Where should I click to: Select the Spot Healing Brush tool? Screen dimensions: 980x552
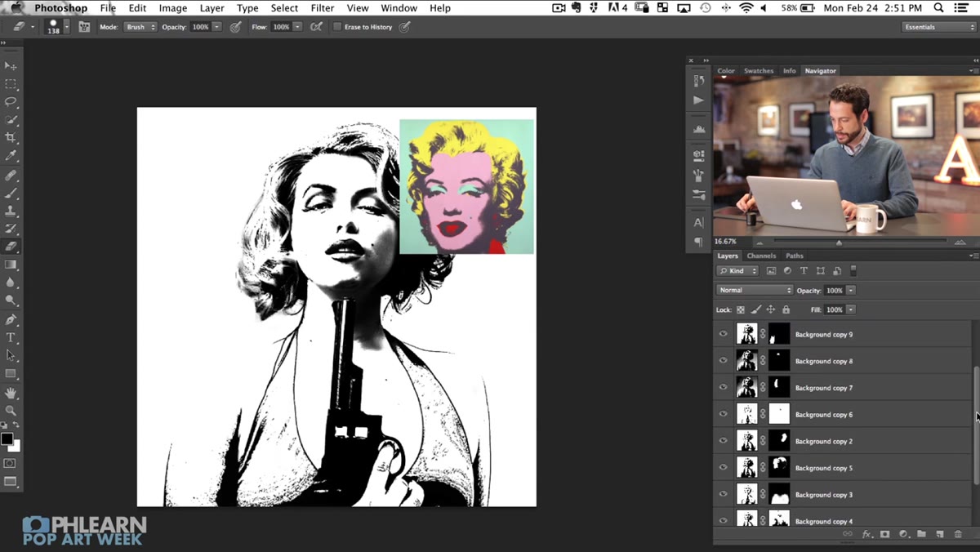(x=11, y=176)
